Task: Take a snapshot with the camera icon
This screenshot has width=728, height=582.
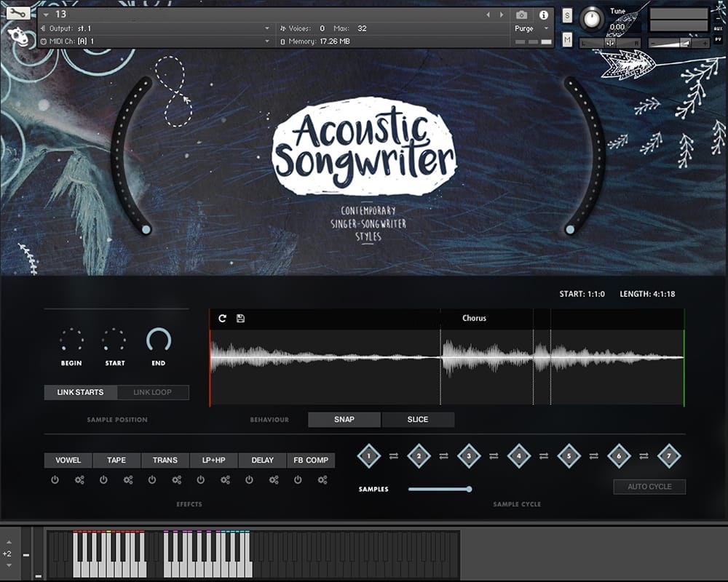Action: click(521, 15)
